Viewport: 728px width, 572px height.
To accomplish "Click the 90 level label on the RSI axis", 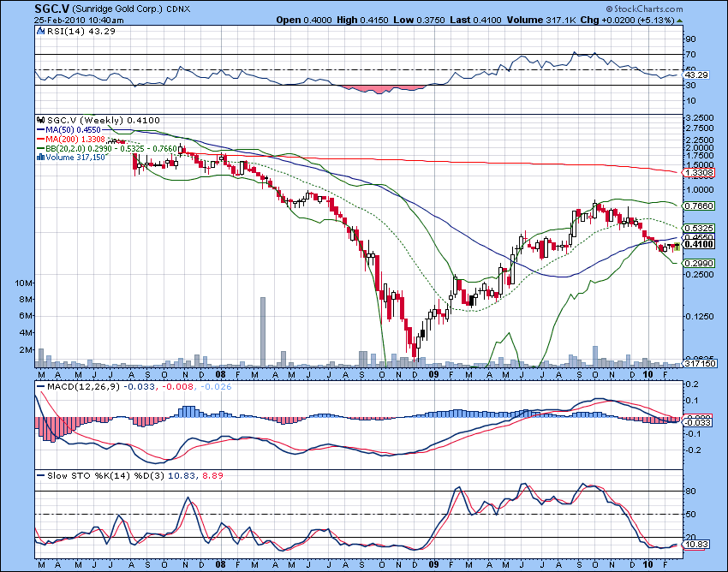I will click(690, 39).
